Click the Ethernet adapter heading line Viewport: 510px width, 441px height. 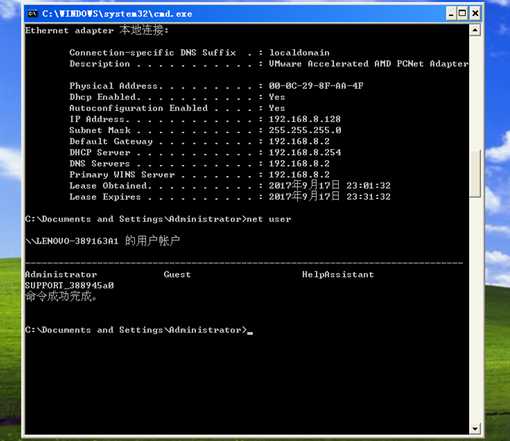pos(97,30)
